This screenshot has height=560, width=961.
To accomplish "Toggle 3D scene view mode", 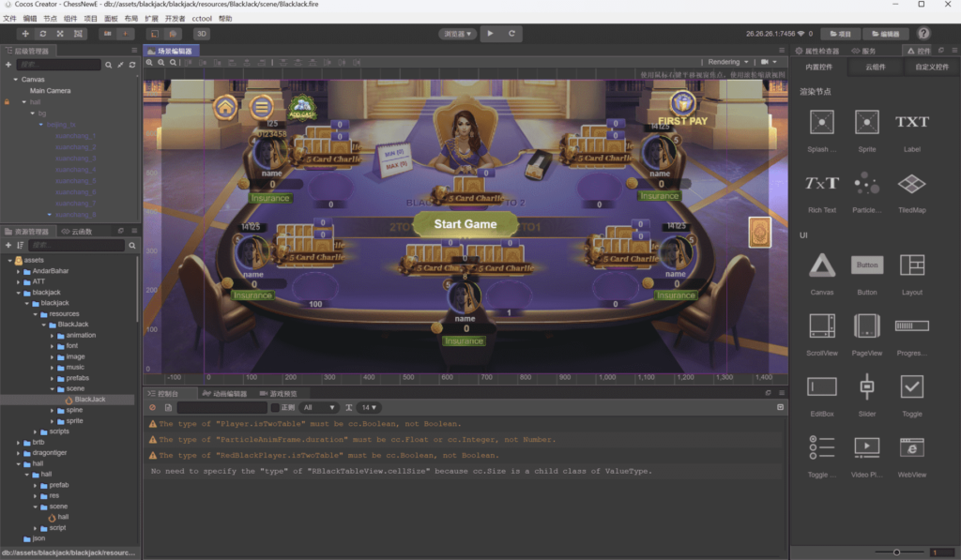I will pyautogui.click(x=202, y=34).
